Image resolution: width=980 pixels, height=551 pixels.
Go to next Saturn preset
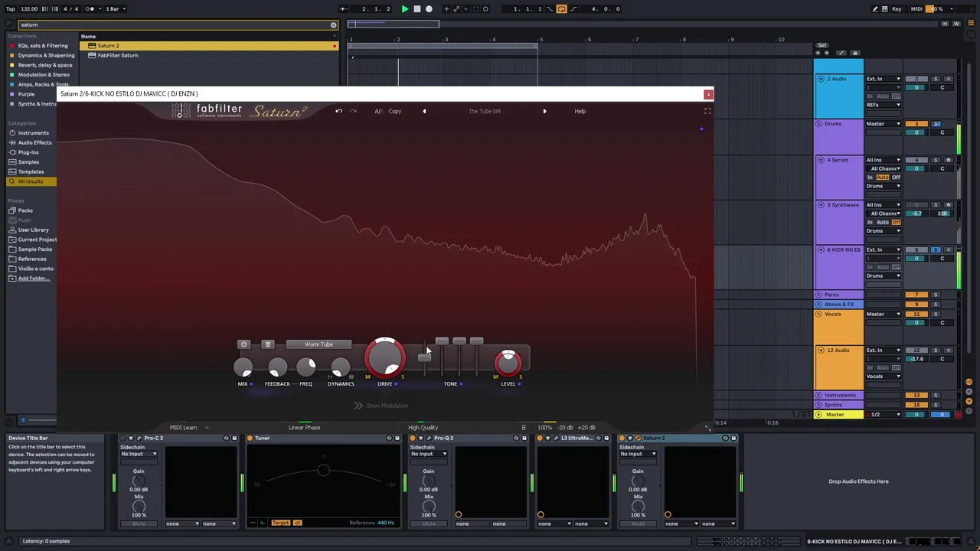(544, 112)
